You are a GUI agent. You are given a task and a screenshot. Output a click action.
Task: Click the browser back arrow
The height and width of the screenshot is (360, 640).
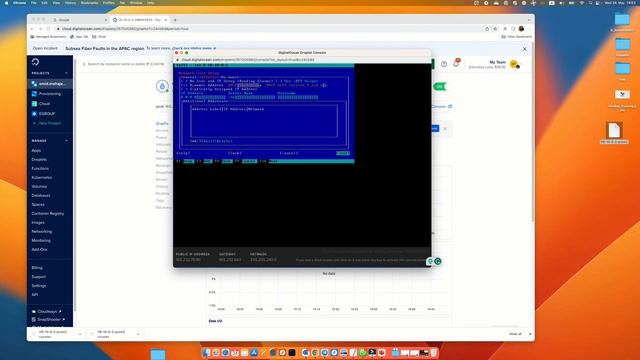click(x=32, y=29)
